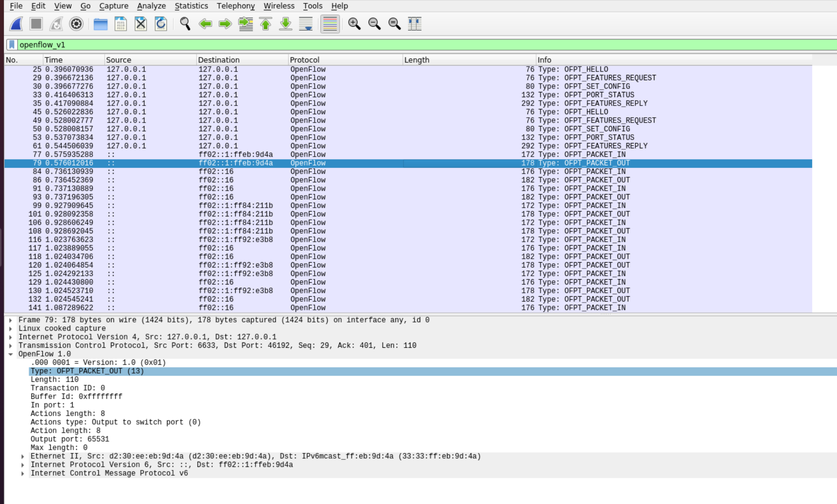Open the Analyze menu
The image size is (837, 504).
(151, 6)
